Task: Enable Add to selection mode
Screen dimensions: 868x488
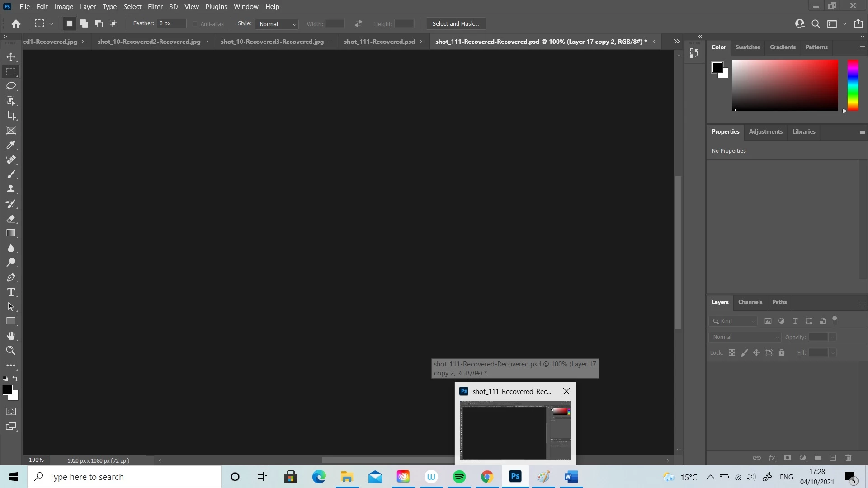Action: pos(84,23)
